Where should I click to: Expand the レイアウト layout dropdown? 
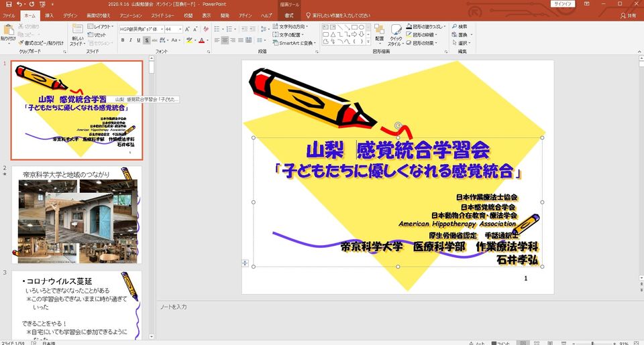point(101,26)
